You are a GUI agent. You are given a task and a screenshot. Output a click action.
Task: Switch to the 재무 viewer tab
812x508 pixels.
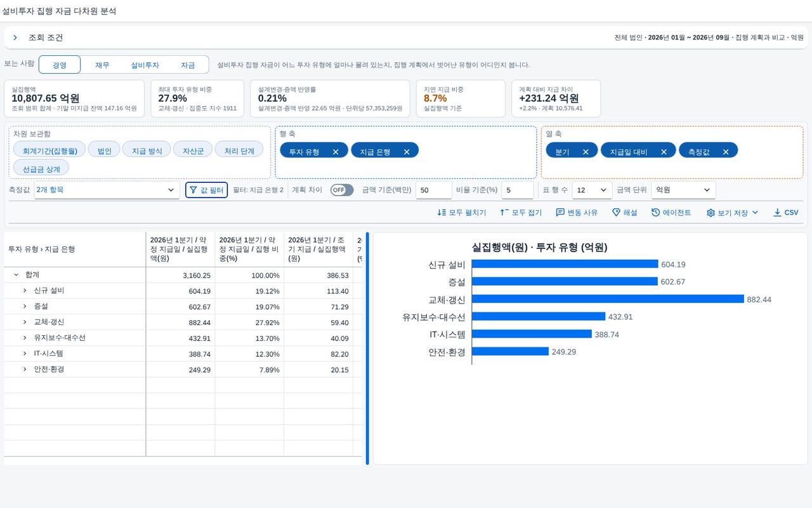click(x=102, y=65)
